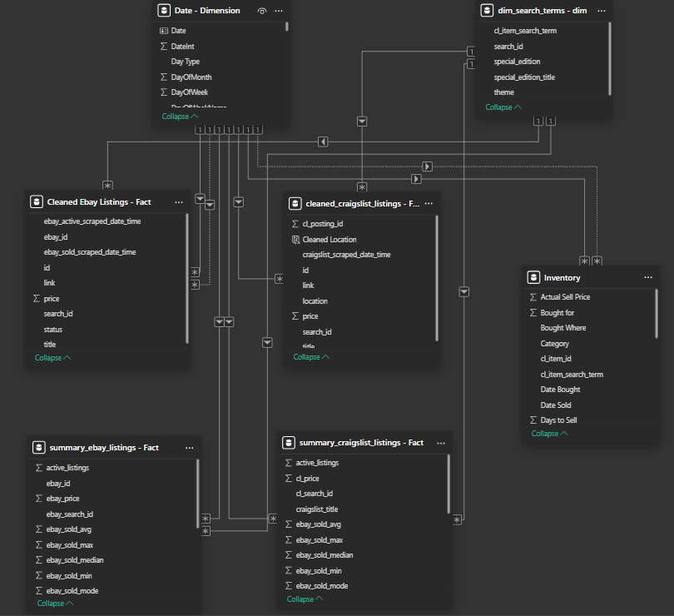Image resolution: width=674 pixels, height=616 pixels.
Task: Open more options for Cleaned Ebay Listings table
Action: tap(179, 202)
